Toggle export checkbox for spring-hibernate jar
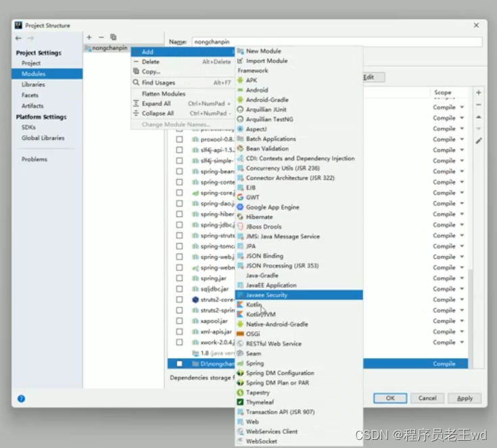Viewport: 497px width, 448px height. [179, 214]
